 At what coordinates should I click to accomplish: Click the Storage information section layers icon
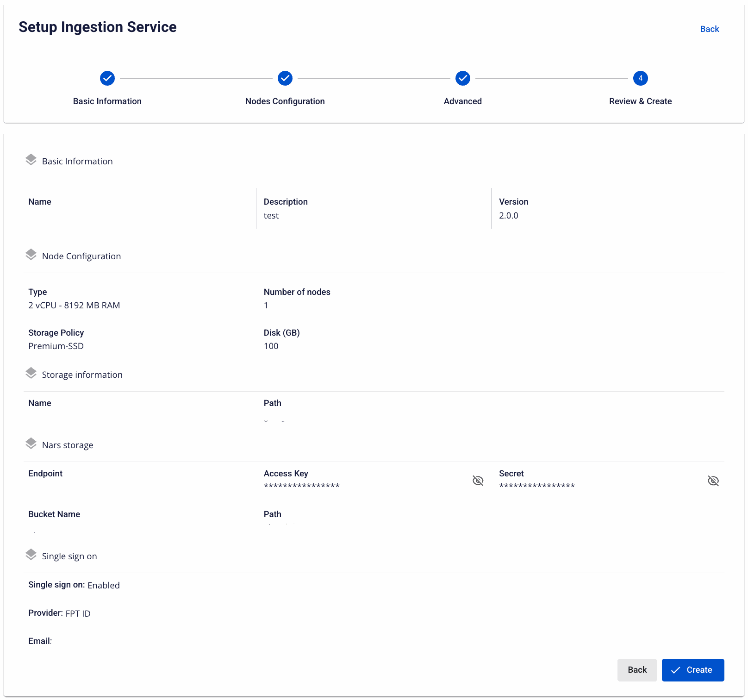click(31, 373)
